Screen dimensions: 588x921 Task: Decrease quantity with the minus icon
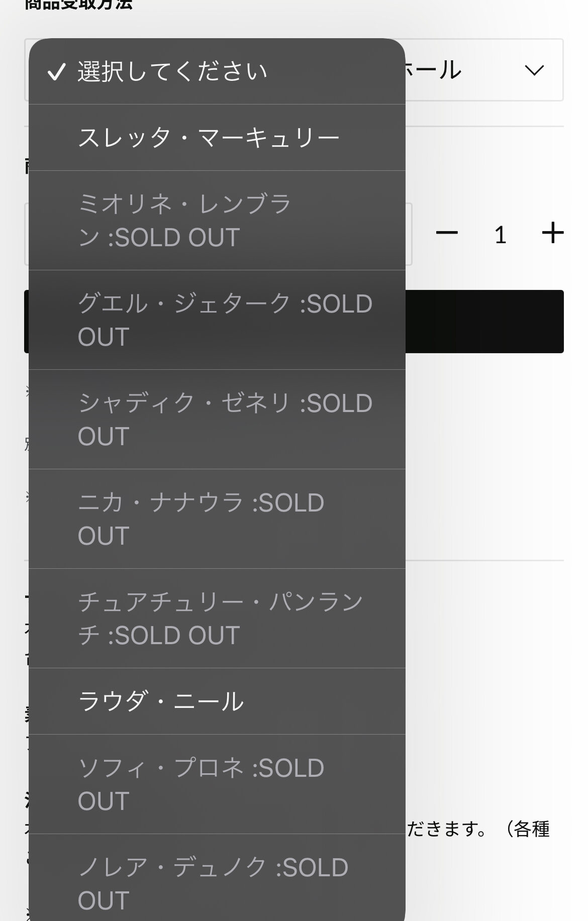446,233
